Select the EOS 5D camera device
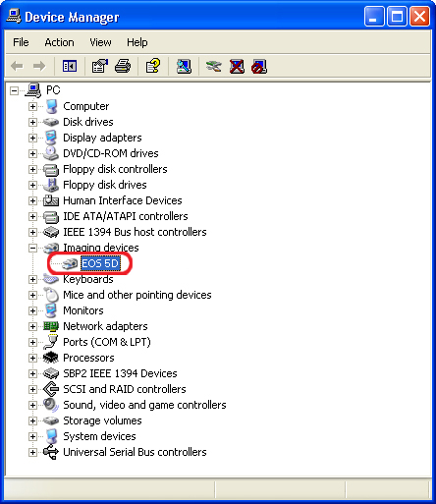436x504 pixels. pyautogui.click(x=100, y=263)
